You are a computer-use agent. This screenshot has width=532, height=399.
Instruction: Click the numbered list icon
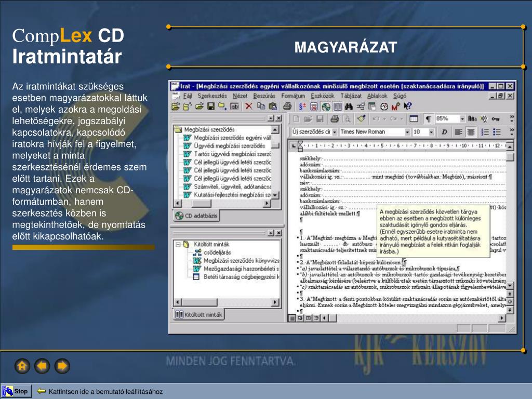coord(485,131)
